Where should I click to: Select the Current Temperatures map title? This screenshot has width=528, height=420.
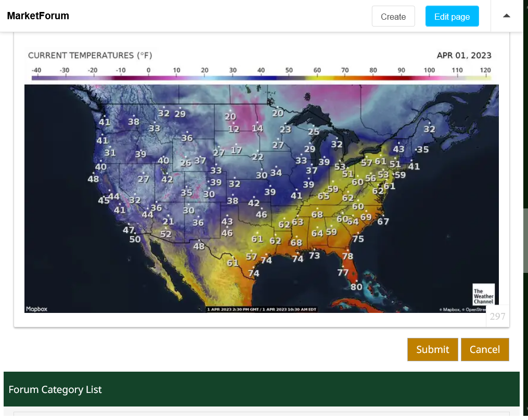tap(89, 56)
